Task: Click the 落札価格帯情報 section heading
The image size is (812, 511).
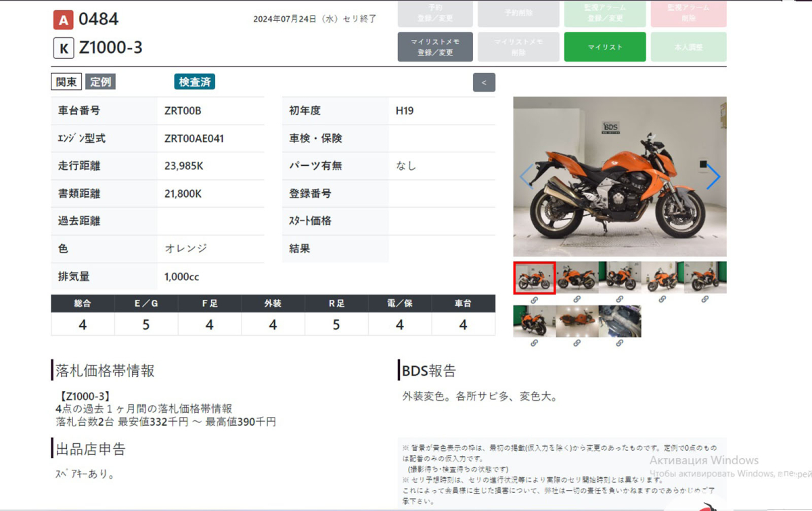Action: [105, 371]
